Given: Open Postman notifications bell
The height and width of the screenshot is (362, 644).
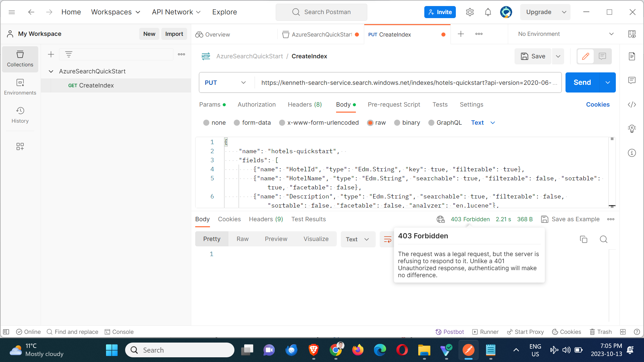Looking at the screenshot, I should (x=488, y=12).
